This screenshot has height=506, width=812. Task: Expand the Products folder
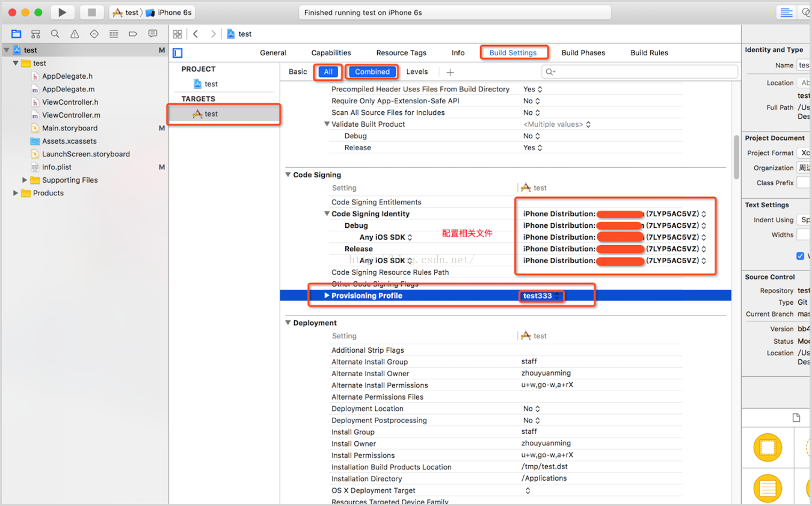pos(16,193)
